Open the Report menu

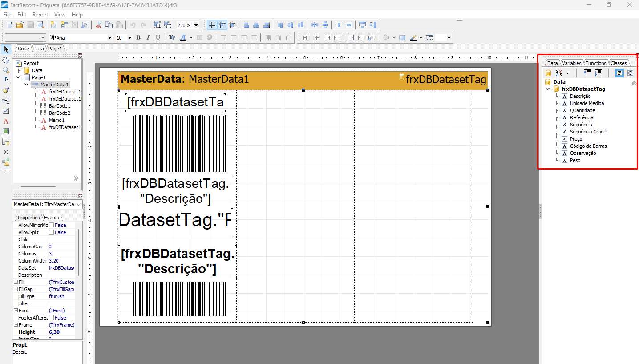point(40,15)
